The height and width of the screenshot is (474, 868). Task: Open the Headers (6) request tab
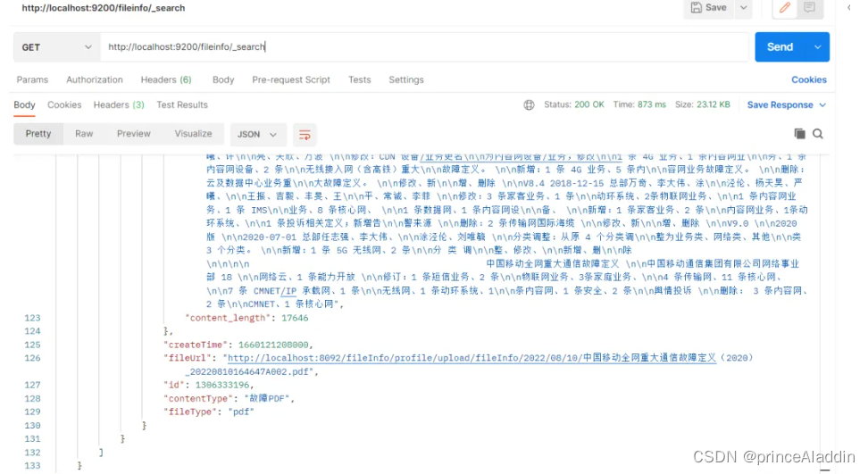166,79
